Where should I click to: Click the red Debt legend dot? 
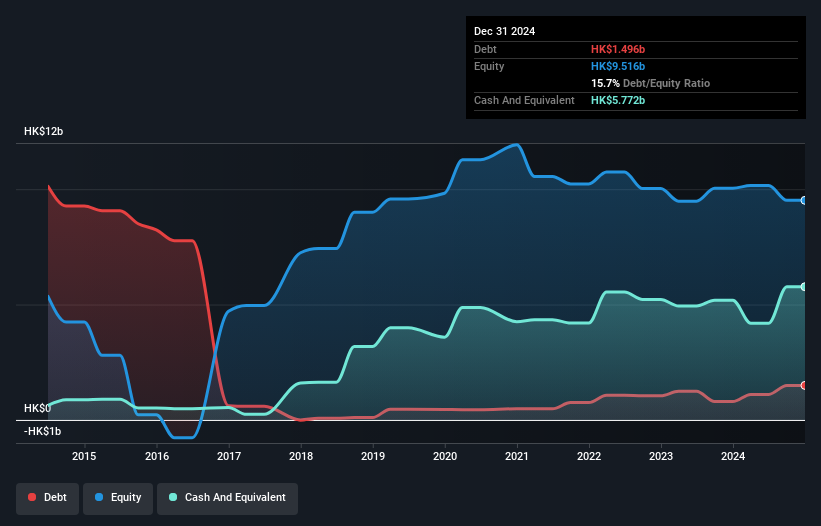click(x=32, y=497)
